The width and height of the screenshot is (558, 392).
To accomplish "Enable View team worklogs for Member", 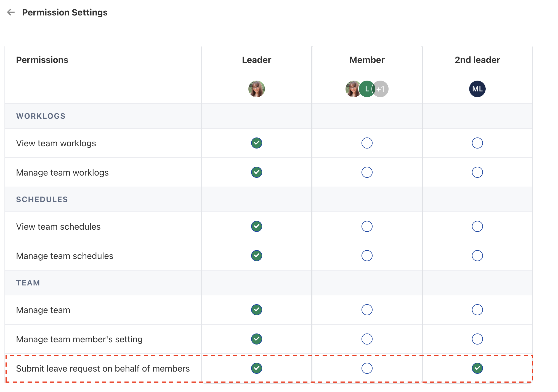I will click(367, 143).
